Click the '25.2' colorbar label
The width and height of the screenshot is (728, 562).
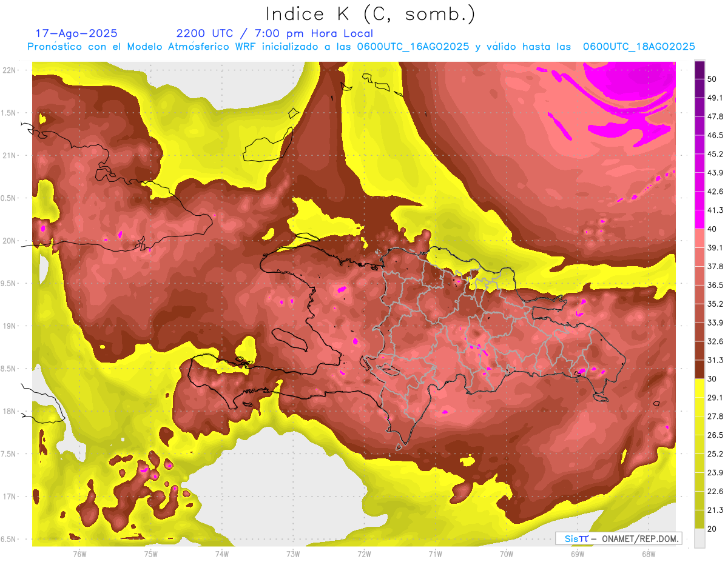pos(715,454)
